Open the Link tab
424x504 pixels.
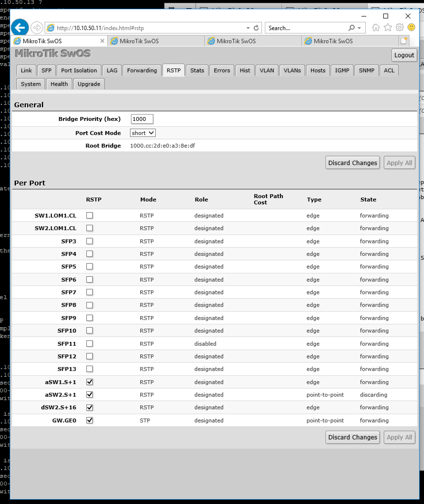point(26,70)
